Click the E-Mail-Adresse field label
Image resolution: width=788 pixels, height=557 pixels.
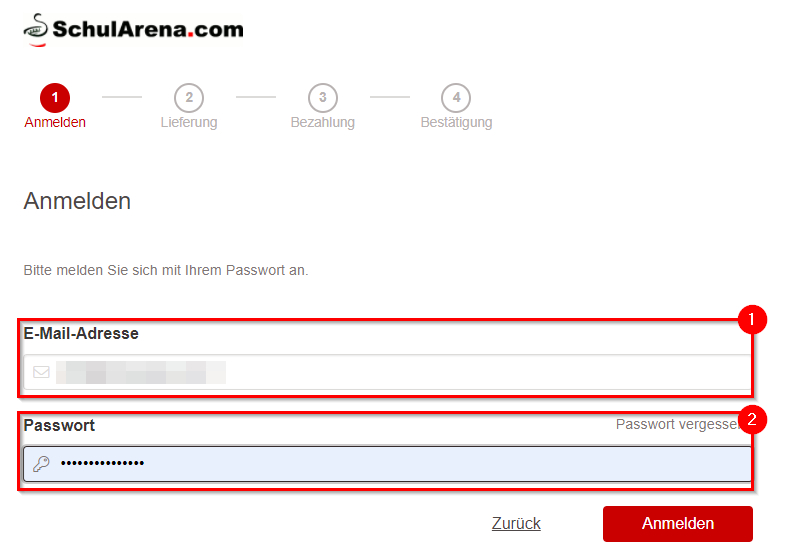[81, 333]
